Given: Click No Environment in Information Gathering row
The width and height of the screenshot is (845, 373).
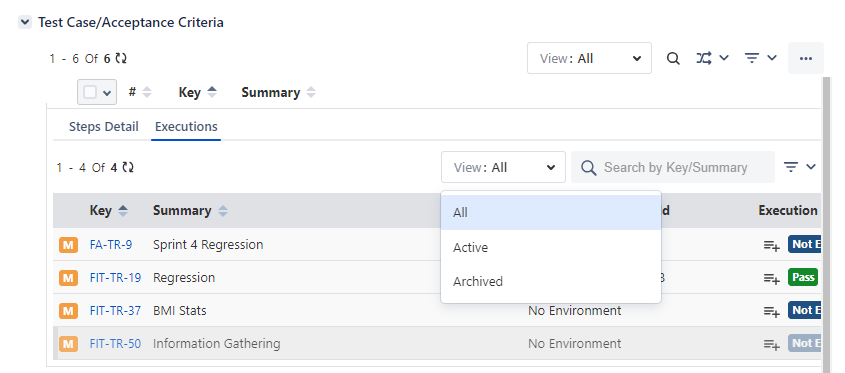Looking at the screenshot, I should (x=574, y=343).
